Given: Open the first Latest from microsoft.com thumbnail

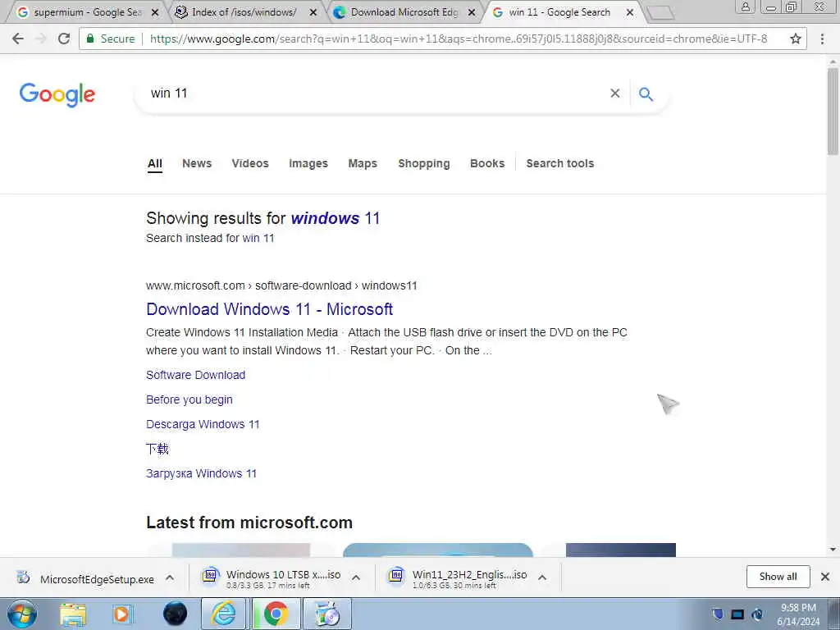Looking at the screenshot, I should [x=241, y=550].
